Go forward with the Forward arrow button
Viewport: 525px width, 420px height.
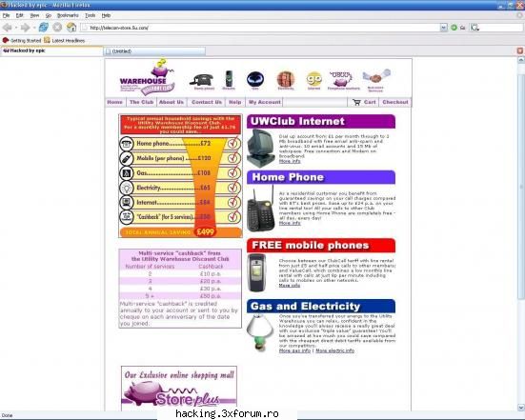25,28
